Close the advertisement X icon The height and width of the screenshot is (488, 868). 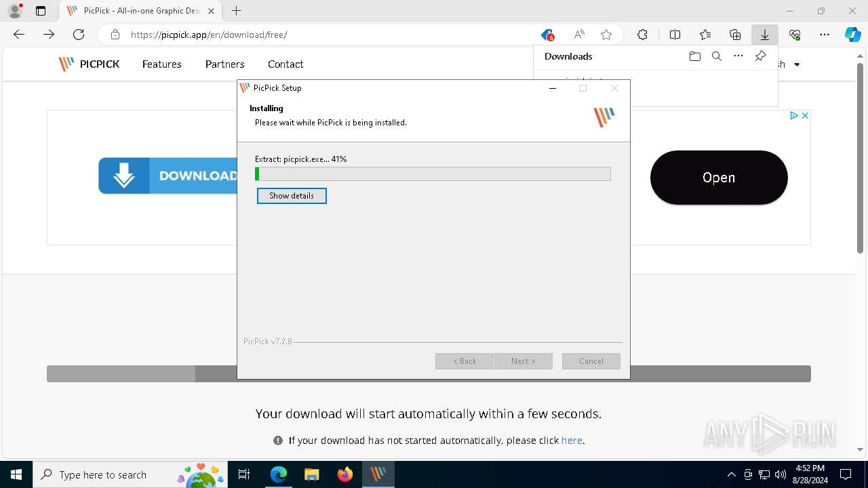click(x=805, y=116)
